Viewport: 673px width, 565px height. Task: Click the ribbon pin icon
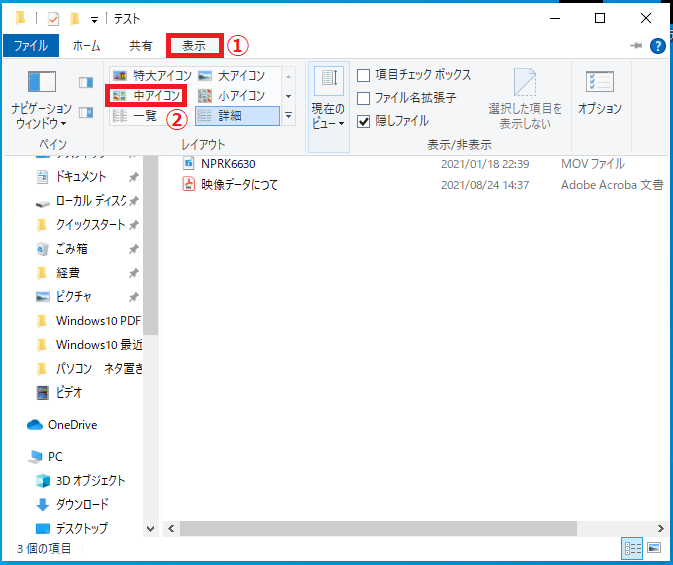tap(636, 46)
